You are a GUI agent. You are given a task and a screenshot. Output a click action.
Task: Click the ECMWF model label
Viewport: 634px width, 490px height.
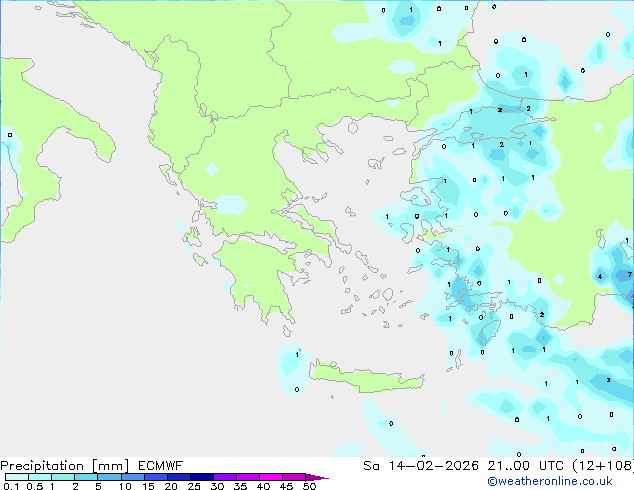pos(161,466)
